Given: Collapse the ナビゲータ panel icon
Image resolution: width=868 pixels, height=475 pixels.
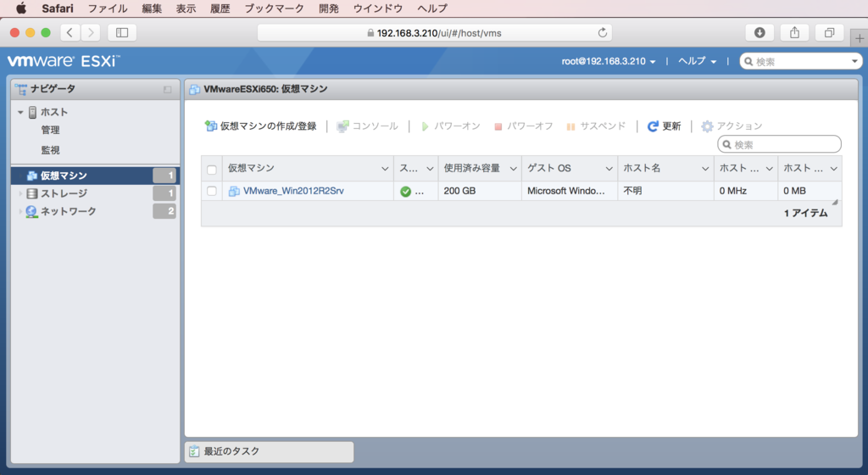Looking at the screenshot, I should 167,89.
